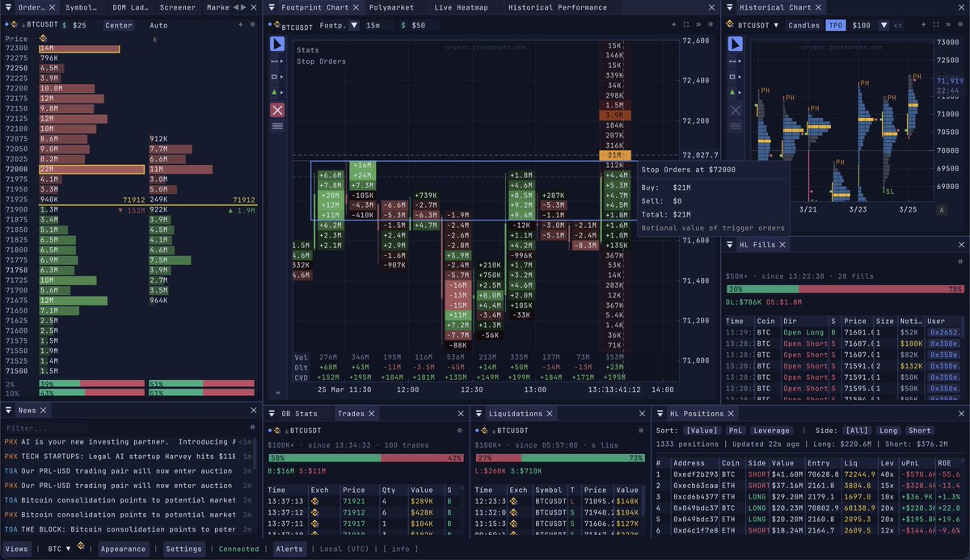Switch to the Polymarket tab

point(390,7)
